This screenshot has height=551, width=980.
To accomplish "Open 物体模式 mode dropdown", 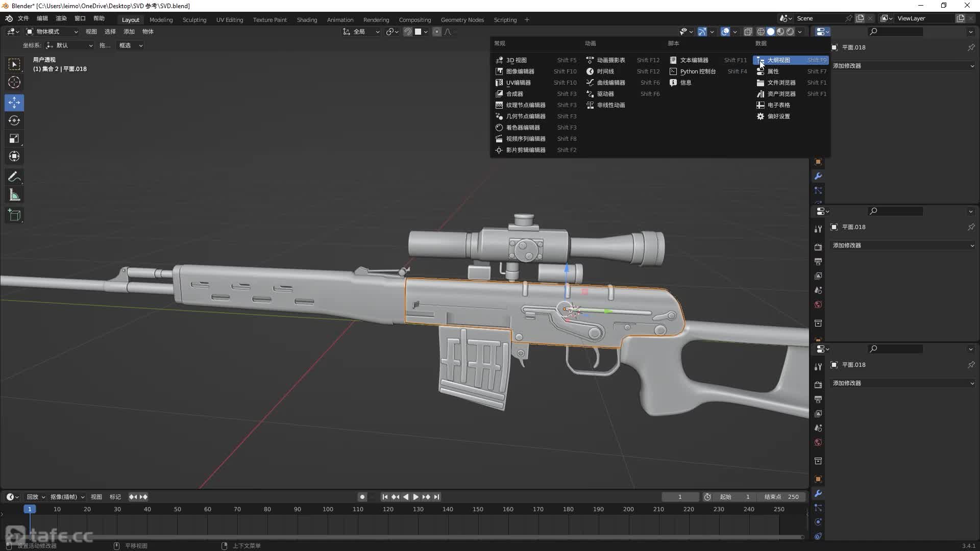I will 52,32.
